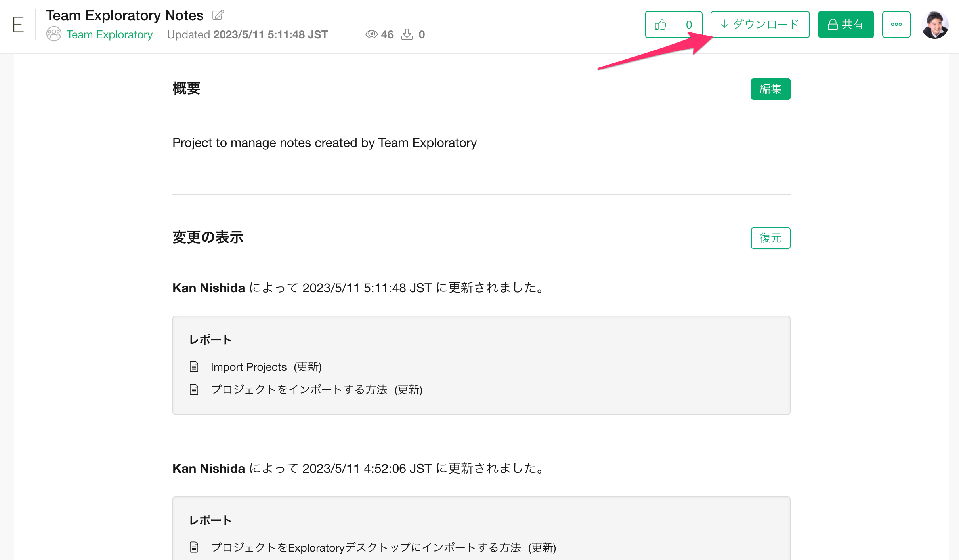Click the ダウンロード button

point(760,25)
